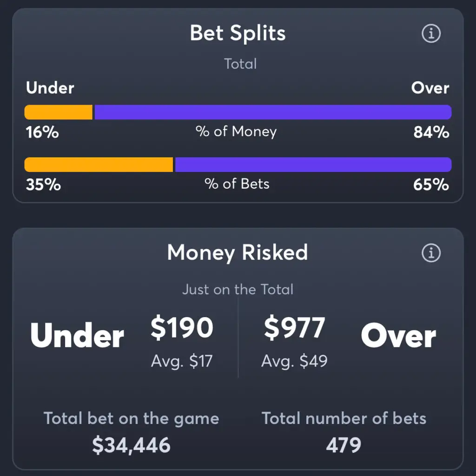Tap the Bet Splits heading
Viewport: 476px width, 476px height.
[238, 33]
